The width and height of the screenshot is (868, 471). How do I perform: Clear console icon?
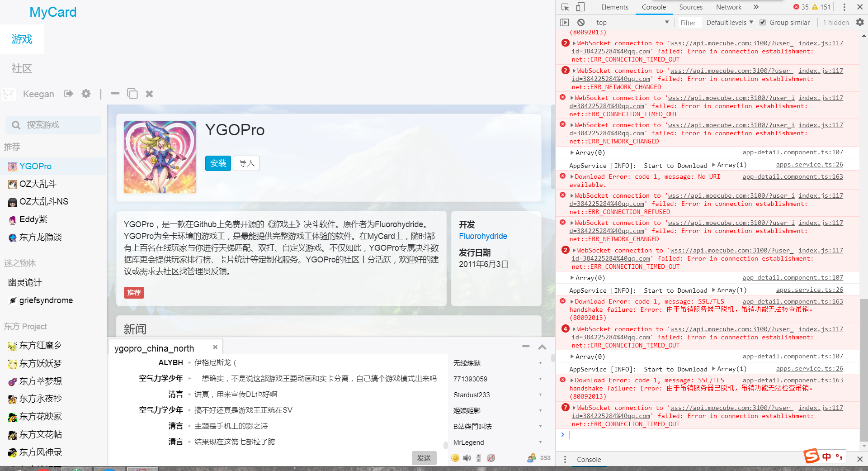[x=581, y=23]
